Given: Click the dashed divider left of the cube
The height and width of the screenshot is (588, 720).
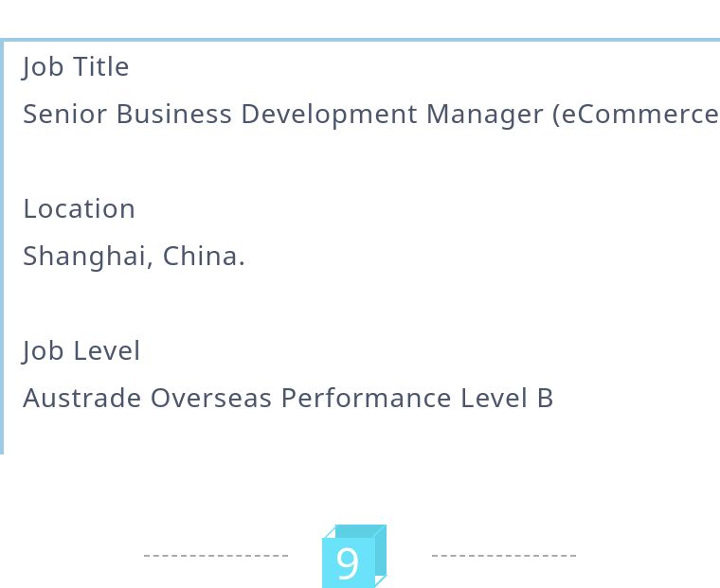Looking at the screenshot, I should [216, 556].
